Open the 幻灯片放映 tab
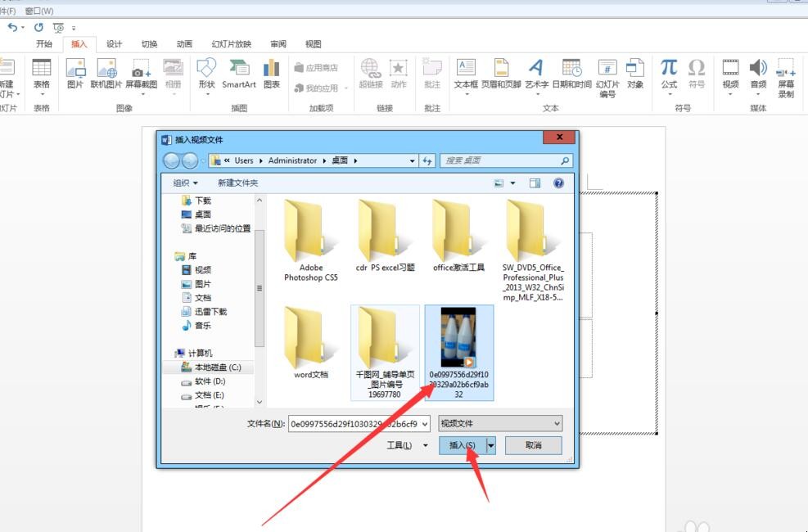Image resolution: width=808 pixels, height=532 pixels. tap(231, 44)
